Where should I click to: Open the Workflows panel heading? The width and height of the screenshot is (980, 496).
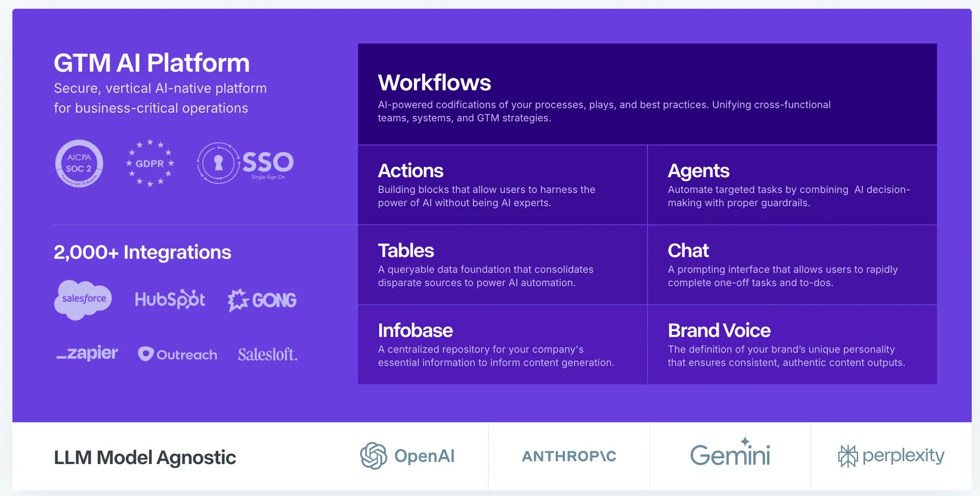(x=434, y=83)
